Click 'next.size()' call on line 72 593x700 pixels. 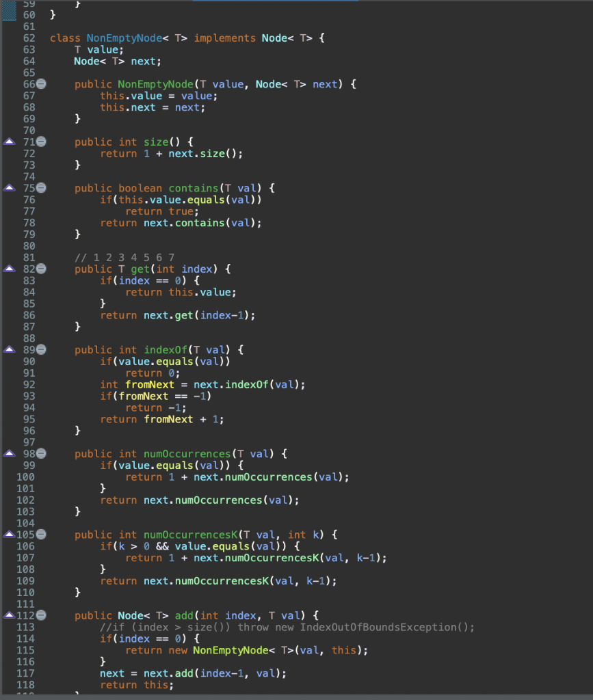pos(202,154)
